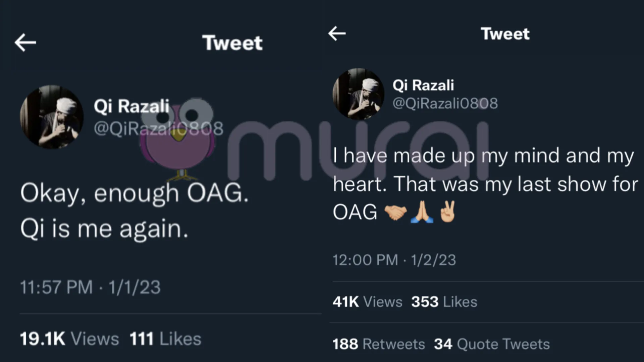The image size is (644, 362).
Task: Click the @QiRazali0808 handle on right tweet
Action: click(445, 103)
